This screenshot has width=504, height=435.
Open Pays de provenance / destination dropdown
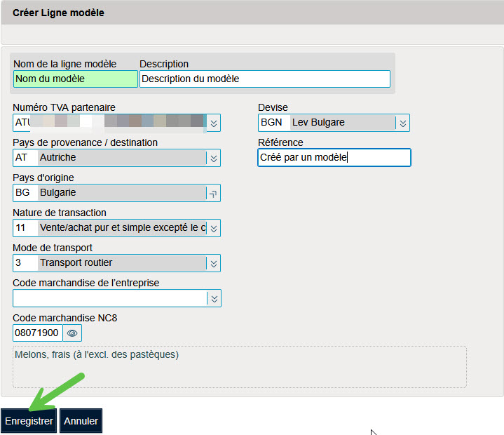coord(213,158)
